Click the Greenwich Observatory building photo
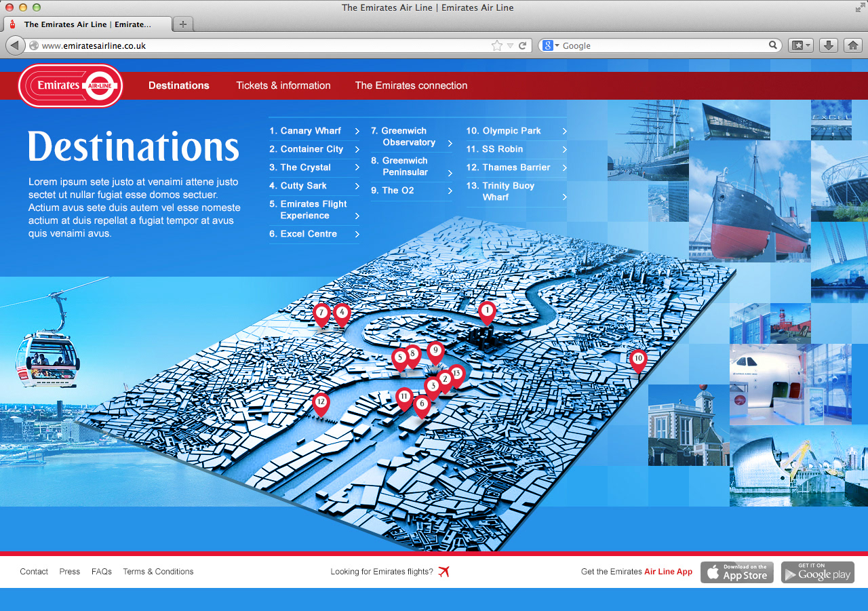The width and height of the screenshot is (868, 611). [x=688, y=425]
